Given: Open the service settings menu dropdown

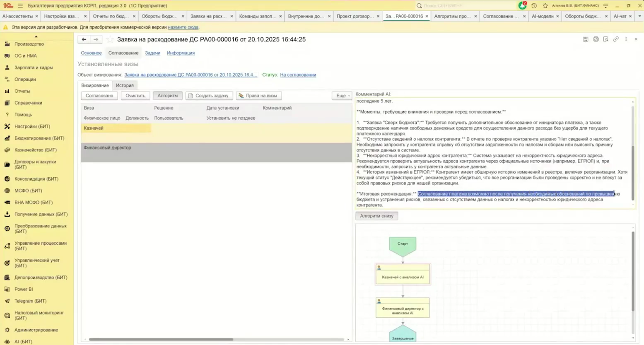Looking at the screenshot, I should point(606,6).
